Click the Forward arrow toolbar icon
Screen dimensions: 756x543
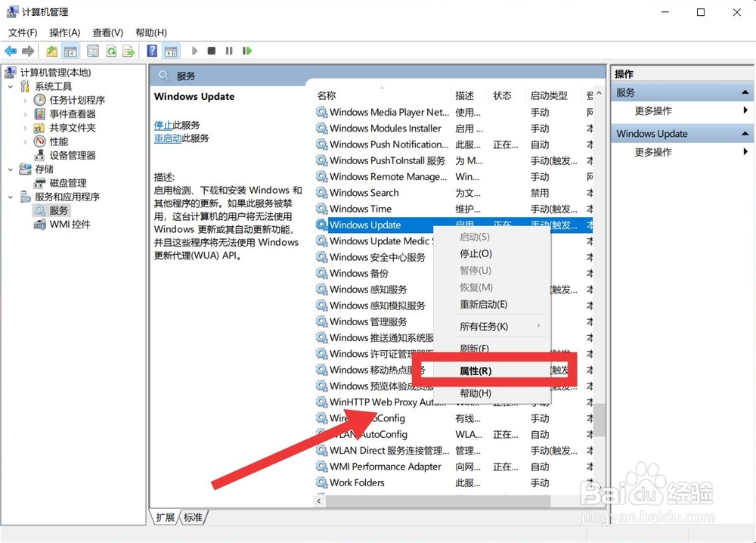(x=28, y=51)
